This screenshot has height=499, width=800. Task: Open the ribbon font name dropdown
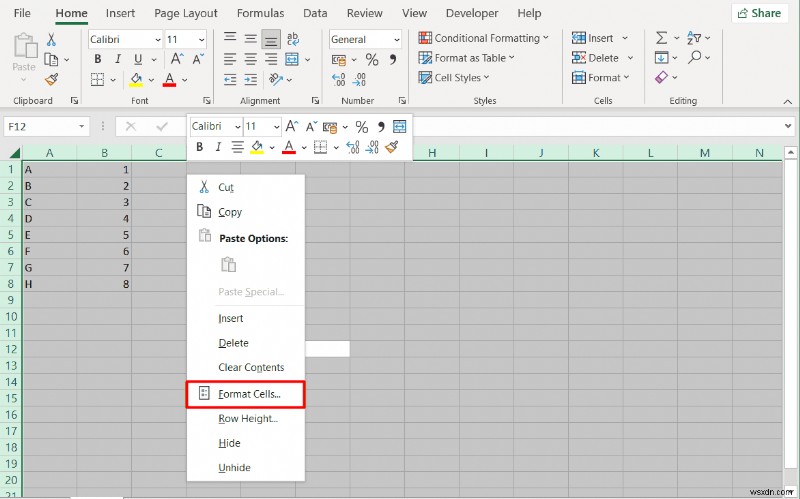click(x=158, y=39)
